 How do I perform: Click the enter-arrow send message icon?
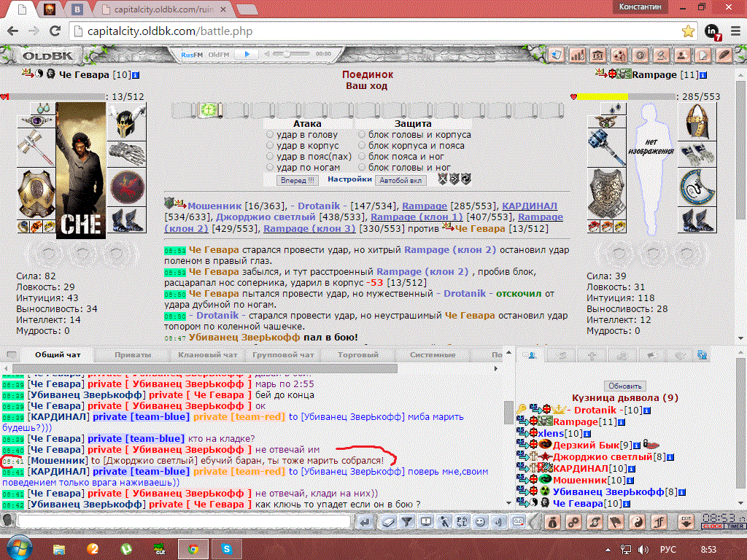[365, 522]
